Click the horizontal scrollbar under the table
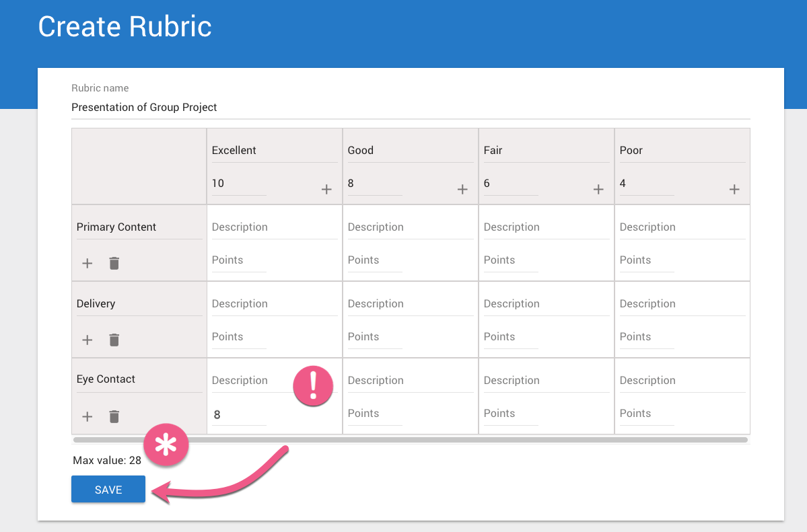Screen dimensions: 807x532 point(410,440)
